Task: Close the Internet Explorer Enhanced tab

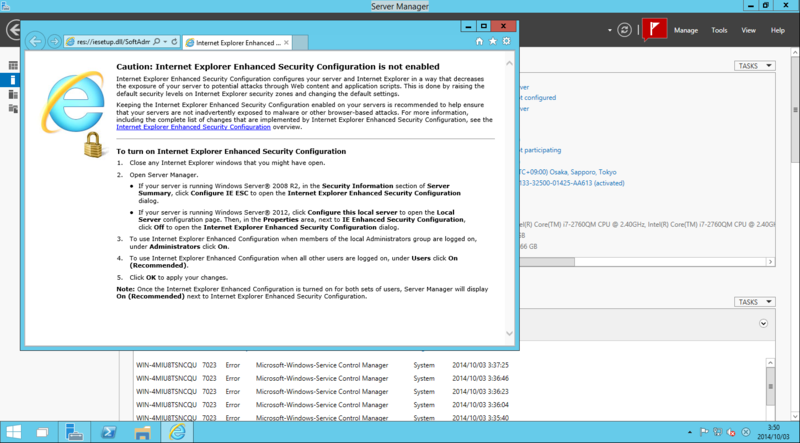Action: (x=286, y=43)
